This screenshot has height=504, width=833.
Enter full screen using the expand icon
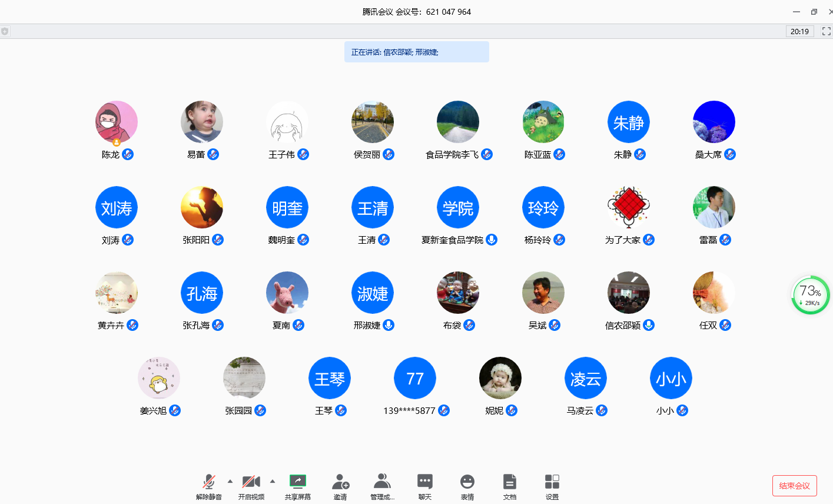[826, 31]
